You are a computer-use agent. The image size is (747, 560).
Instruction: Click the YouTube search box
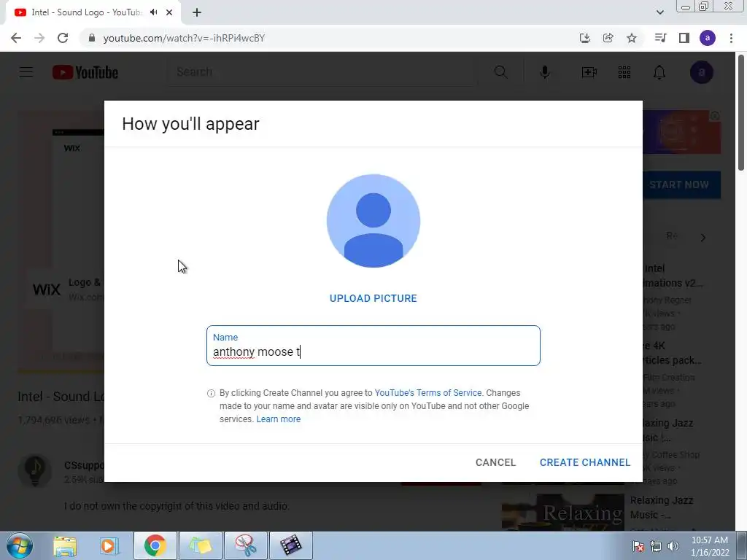click(x=322, y=72)
